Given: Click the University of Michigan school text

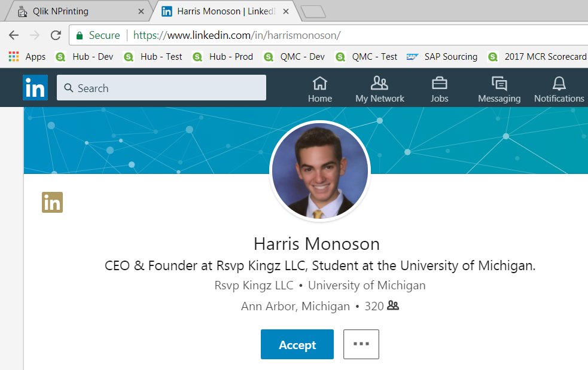Looking at the screenshot, I should point(367,285).
